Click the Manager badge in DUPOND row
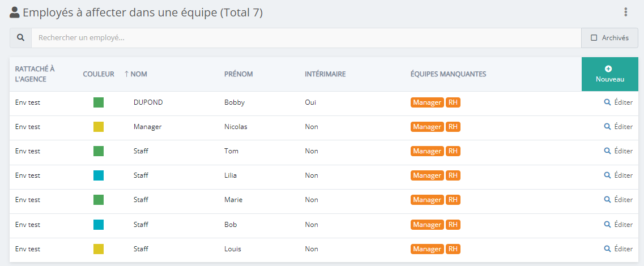This screenshot has height=266, width=644. 427,102
